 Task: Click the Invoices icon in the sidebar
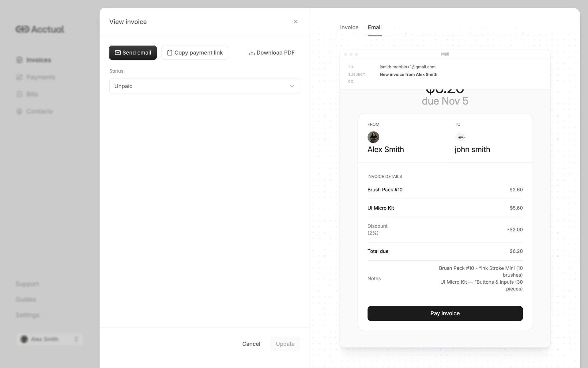[x=19, y=60]
